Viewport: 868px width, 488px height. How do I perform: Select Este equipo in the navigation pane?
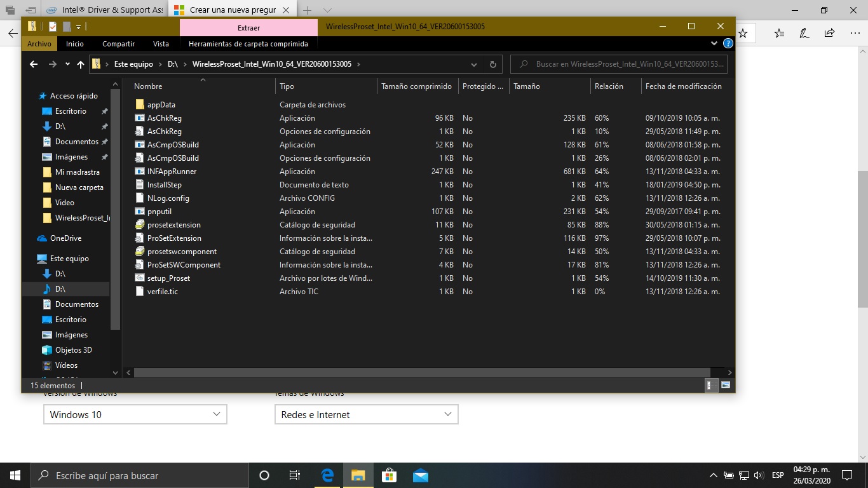coord(69,259)
